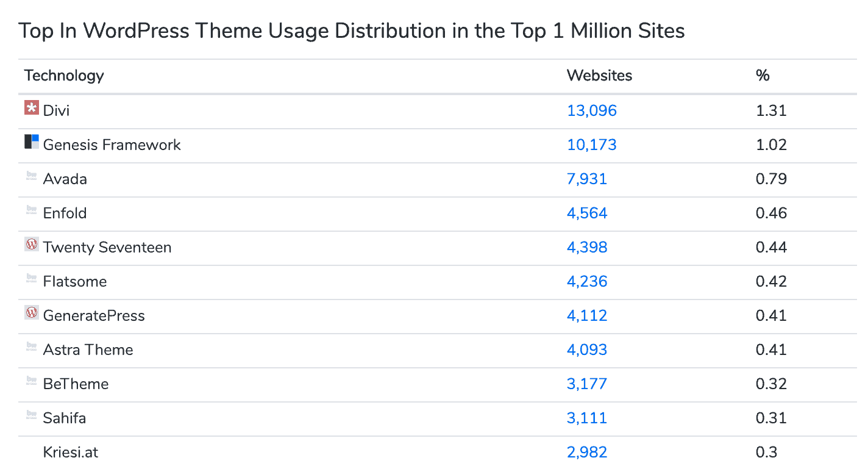The width and height of the screenshot is (868, 466).
Task: Open the 3,177 websites link for BeTheme
Action: pyautogui.click(x=587, y=384)
